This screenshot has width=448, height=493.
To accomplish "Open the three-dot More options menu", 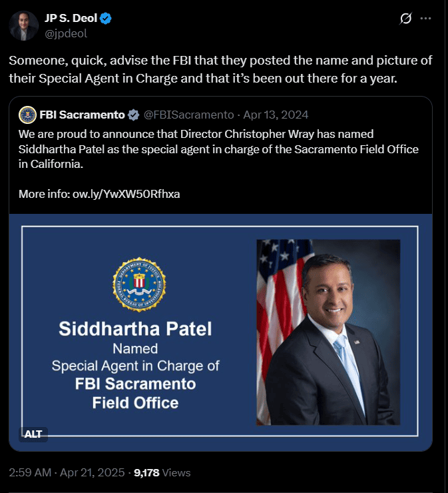I will 425,20.
